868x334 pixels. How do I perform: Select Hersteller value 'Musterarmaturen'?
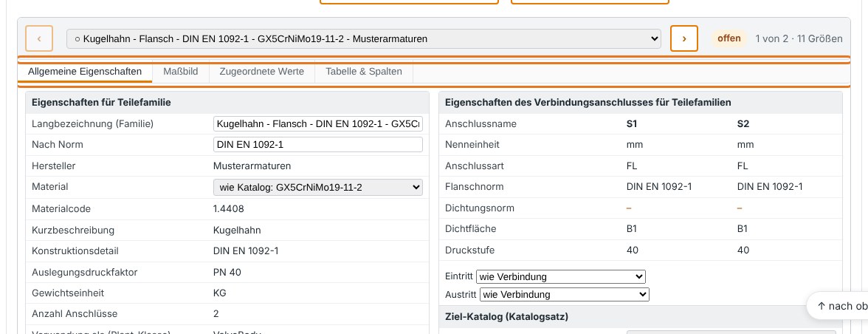point(252,166)
